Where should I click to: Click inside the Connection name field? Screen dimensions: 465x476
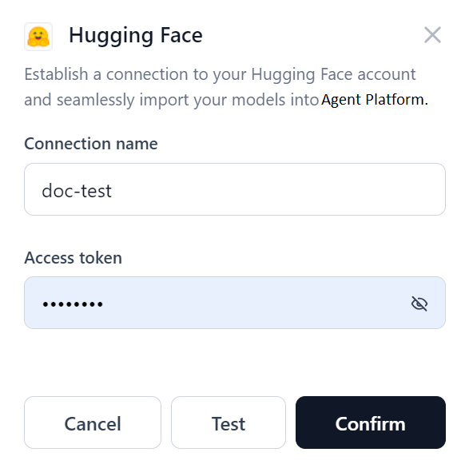coord(235,189)
